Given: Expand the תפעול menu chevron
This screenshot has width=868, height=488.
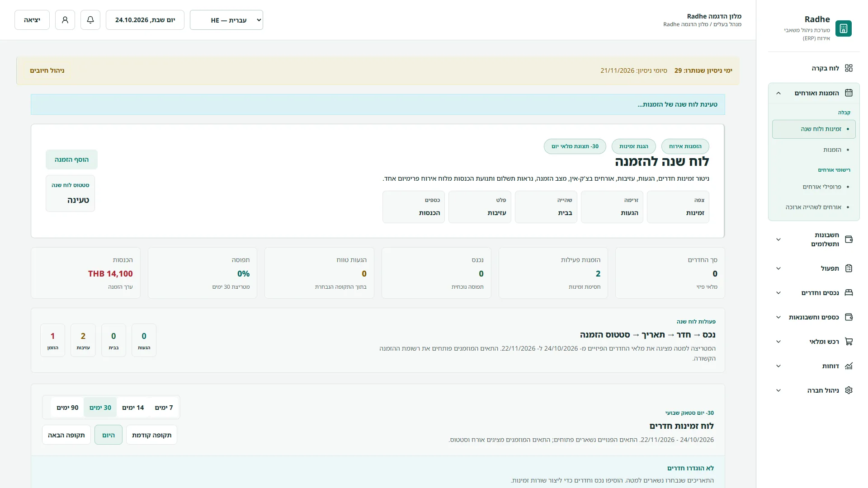Looking at the screenshot, I should coord(778,268).
